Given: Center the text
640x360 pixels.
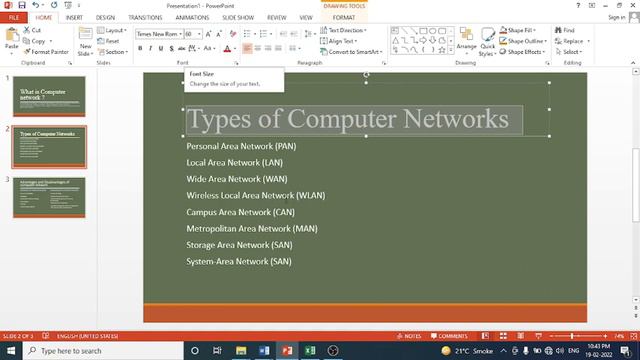Looking at the screenshot, I should [258, 49].
